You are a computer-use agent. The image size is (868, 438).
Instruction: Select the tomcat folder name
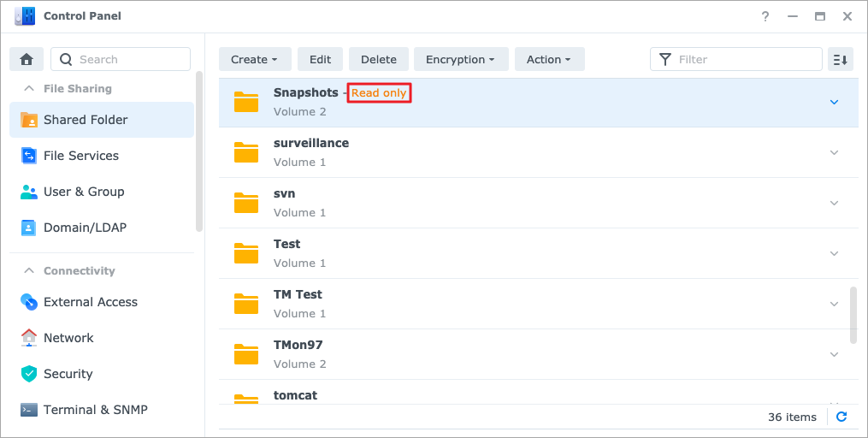point(296,395)
